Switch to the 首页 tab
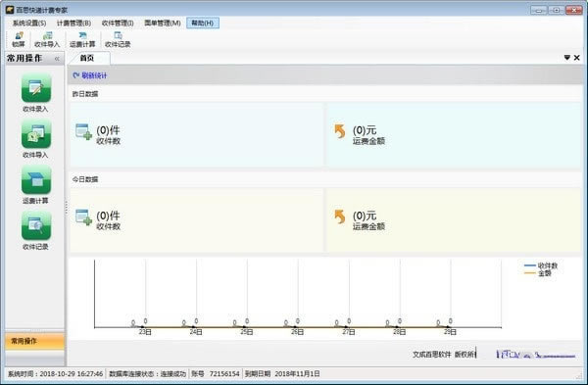Viewport: 588px width, 385px height. (89, 58)
